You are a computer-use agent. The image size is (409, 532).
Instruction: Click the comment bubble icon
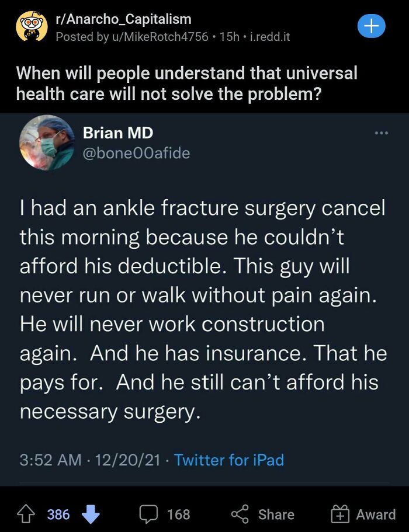click(150, 514)
